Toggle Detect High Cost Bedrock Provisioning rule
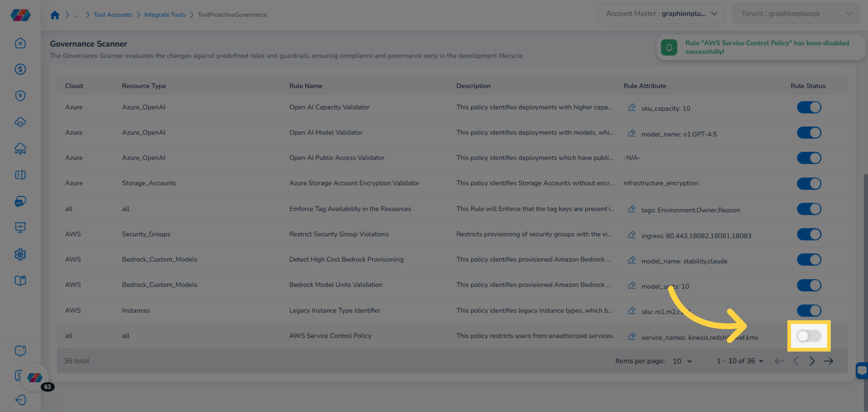868x412 pixels. (809, 259)
